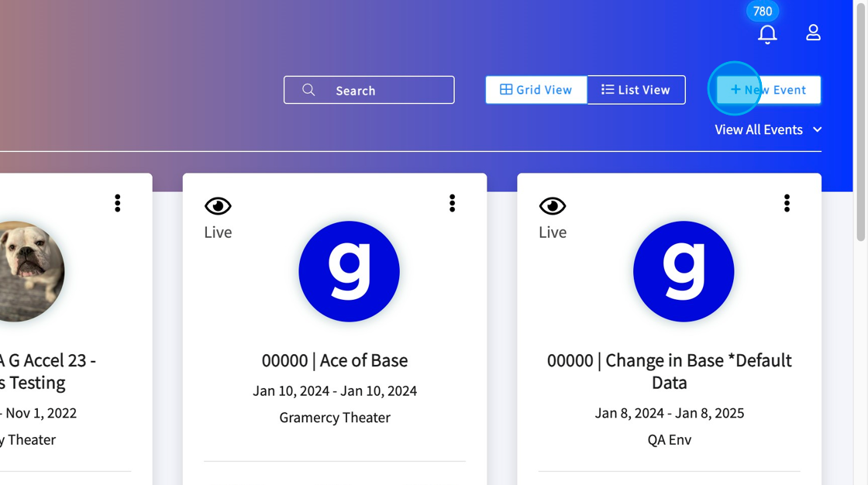Click the bulldog event photo
Image resolution: width=868 pixels, height=485 pixels.
click(x=32, y=271)
